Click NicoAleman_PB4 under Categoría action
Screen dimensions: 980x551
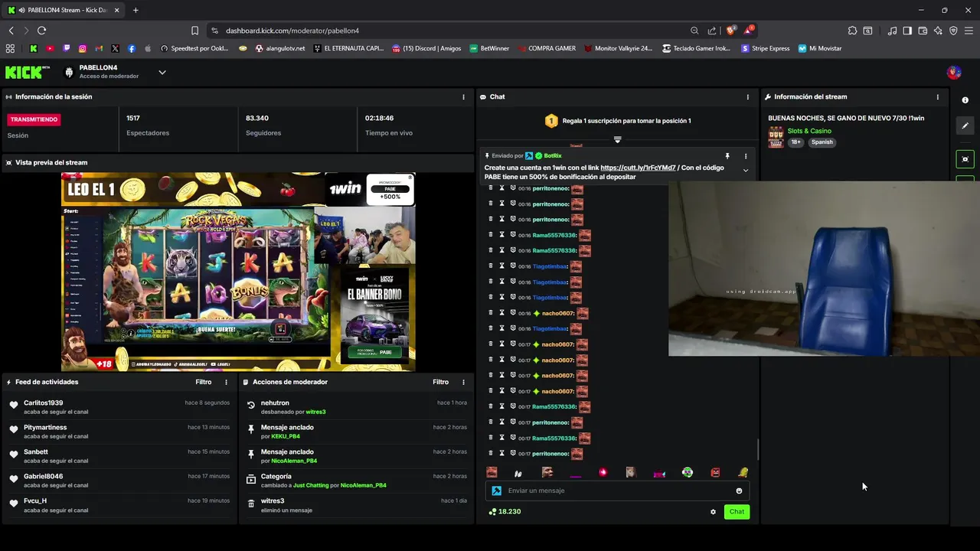pos(363,485)
